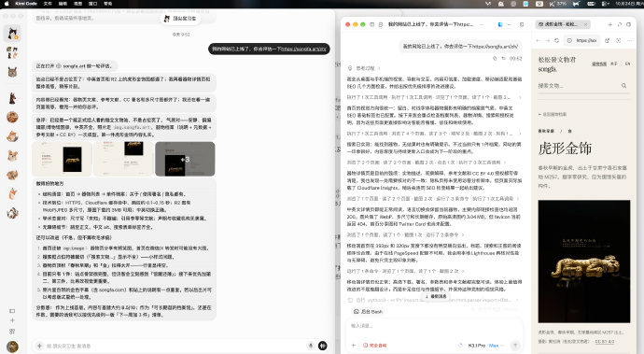This screenshot has width=644, height=354.
Task: Select the tuxedo cat avatar with orange badge
Action: (x=12, y=34)
